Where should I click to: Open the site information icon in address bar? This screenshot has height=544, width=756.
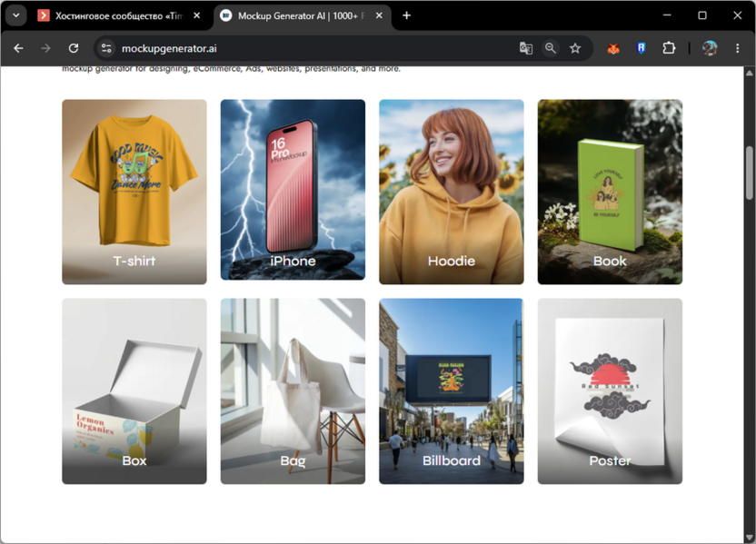[x=106, y=48]
